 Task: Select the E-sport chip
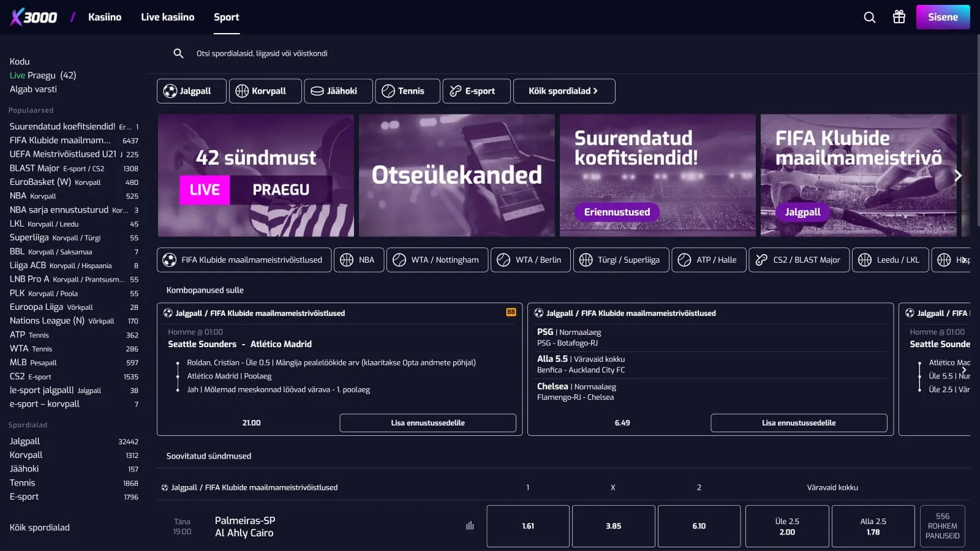tap(477, 91)
